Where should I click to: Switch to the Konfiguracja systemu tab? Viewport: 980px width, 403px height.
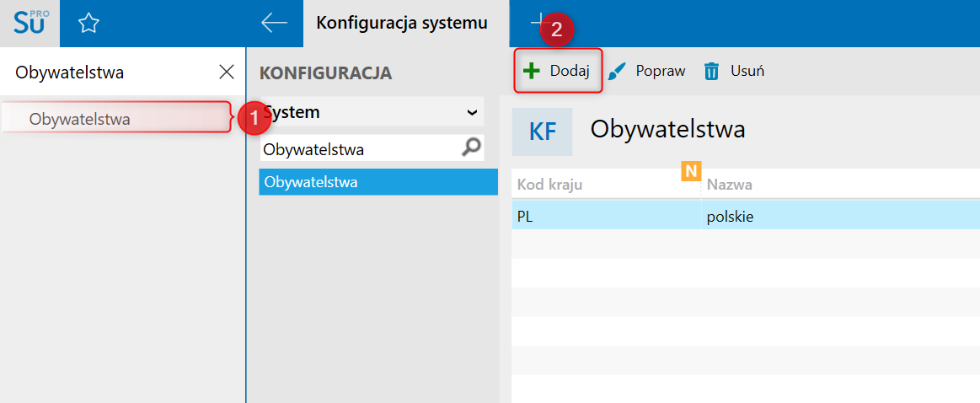[x=402, y=23]
